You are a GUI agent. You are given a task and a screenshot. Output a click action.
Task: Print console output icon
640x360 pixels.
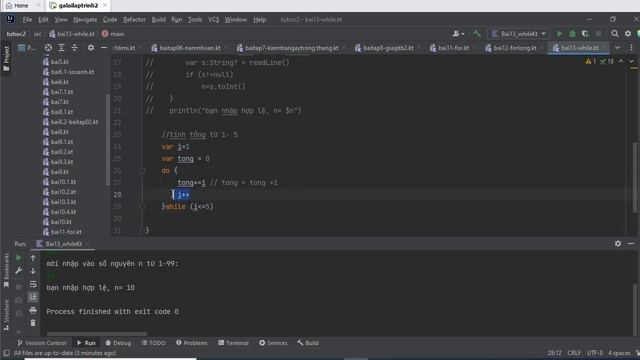(33, 310)
